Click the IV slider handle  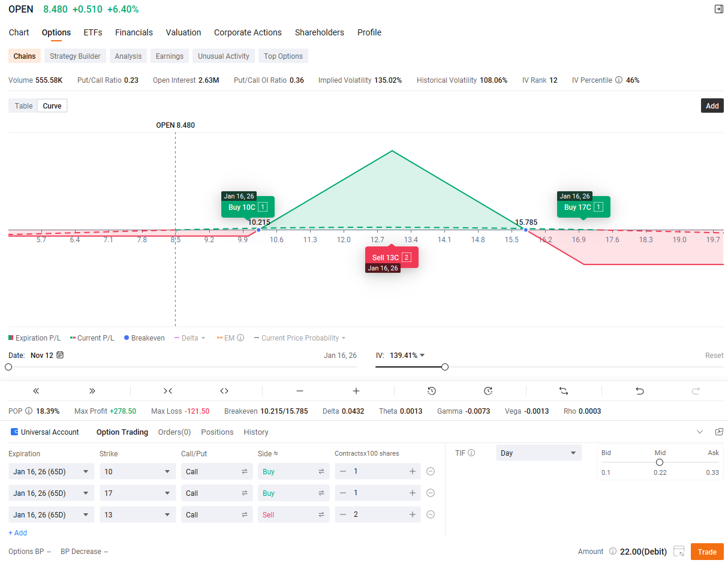pyautogui.click(x=445, y=367)
